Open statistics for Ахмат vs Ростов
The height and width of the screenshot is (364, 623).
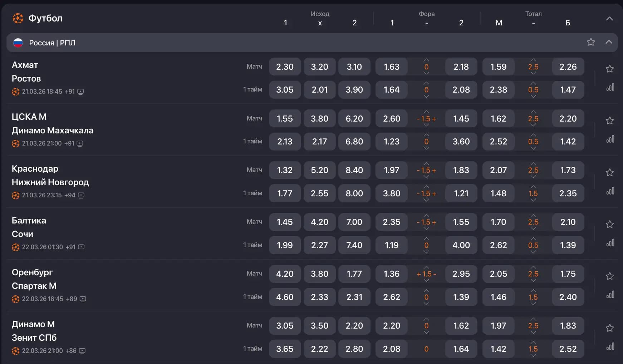tap(610, 87)
